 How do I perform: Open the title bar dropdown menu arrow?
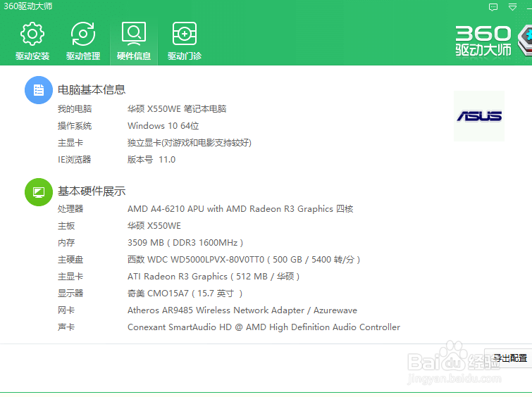coord(512,7)
